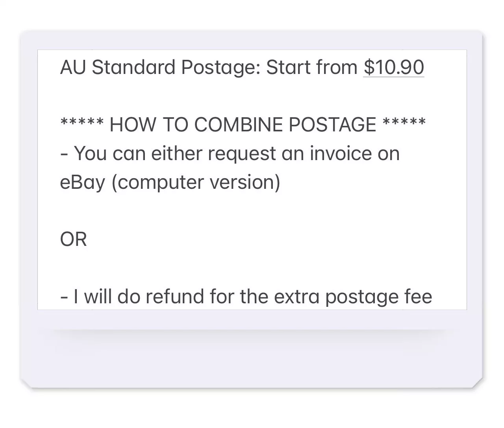This screenshot has height=428, width=504.
Task: Click the underlined $10.90 price link
Action: (394, 67)
